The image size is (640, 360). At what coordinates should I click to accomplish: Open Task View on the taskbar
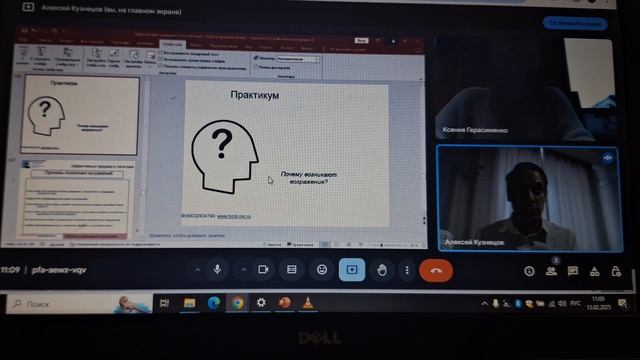click(164, 303)
